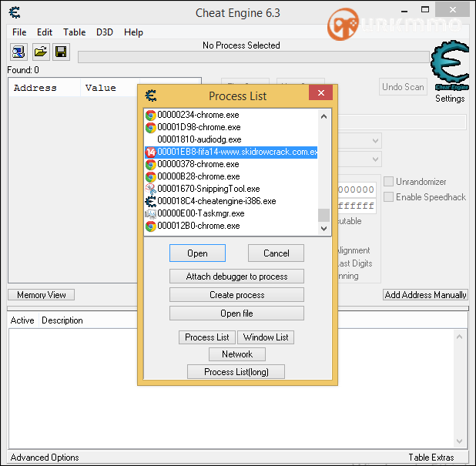Click the floppy disk save icon

point(61,52)
